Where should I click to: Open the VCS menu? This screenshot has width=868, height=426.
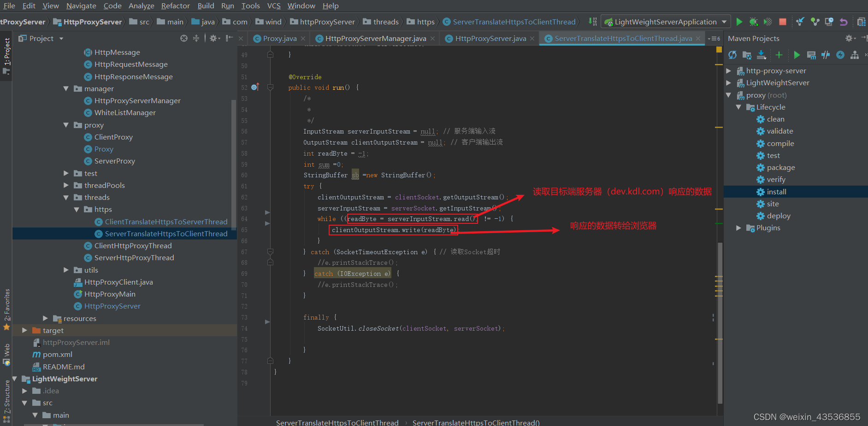[274, 6]
